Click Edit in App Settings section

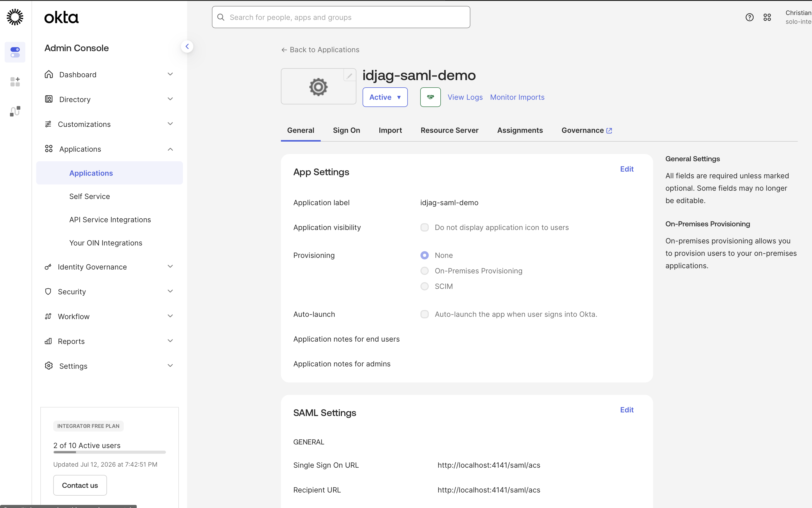click(626, 169)
